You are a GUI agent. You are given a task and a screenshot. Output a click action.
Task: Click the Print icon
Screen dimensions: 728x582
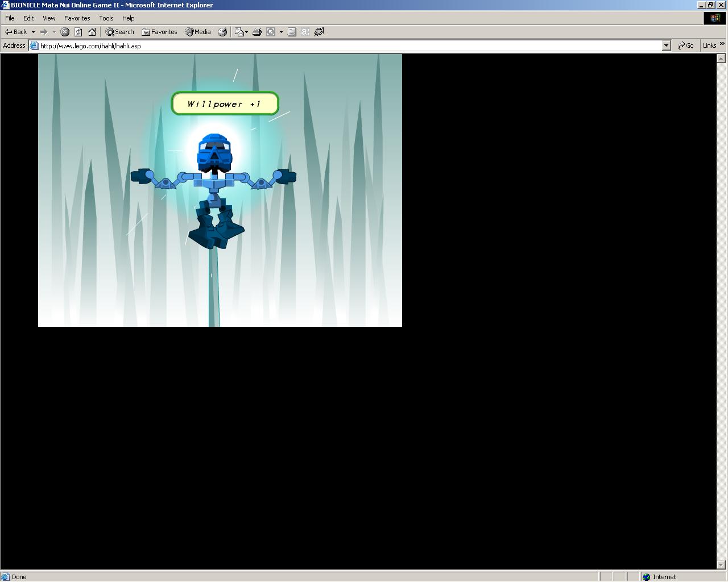[x=257, y=32]
